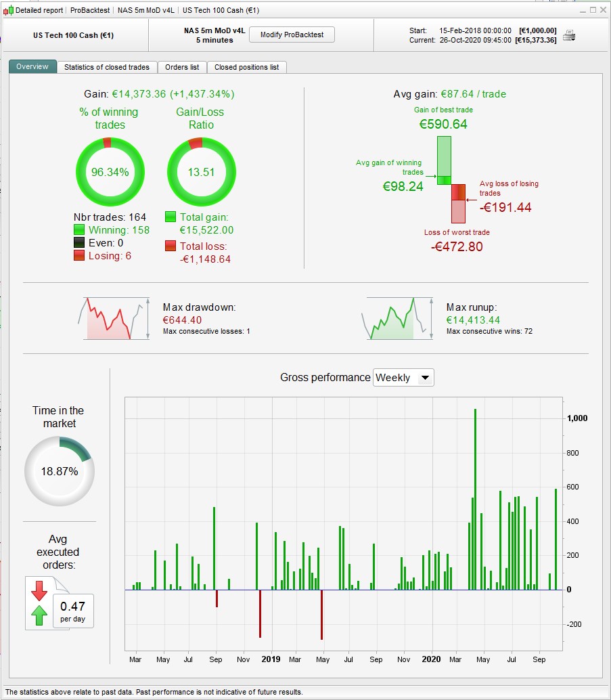
Task: Click the tallest green weekly bar in 2020
Action: [x=475, y=499]
